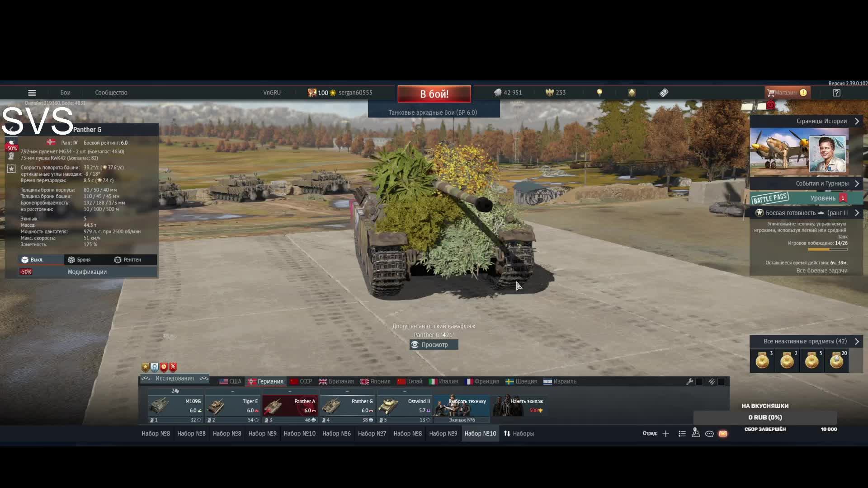Click the Battle Pass level progress bar
Screen dimensions: 868x488
pyautogui.click(x=806, y=198)
